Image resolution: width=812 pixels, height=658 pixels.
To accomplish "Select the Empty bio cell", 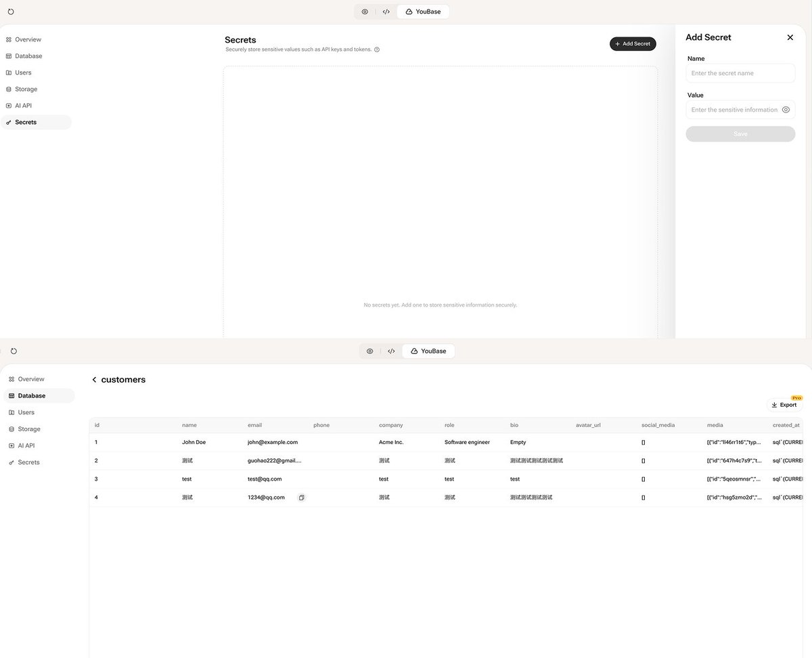I will (518, 442).
